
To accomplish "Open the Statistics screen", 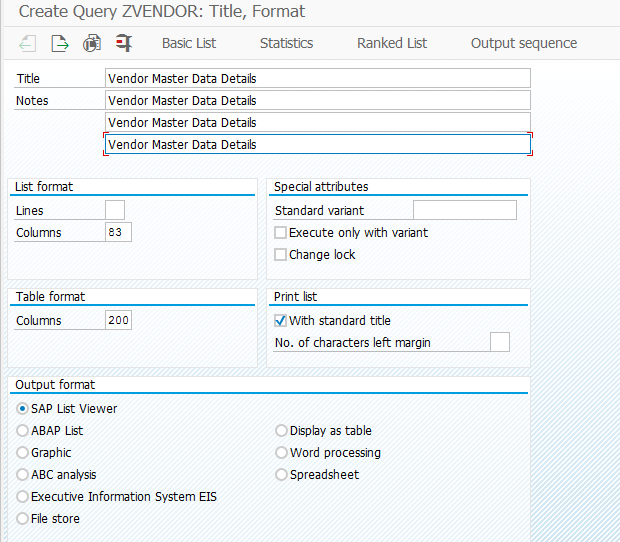I will [286, 43].
